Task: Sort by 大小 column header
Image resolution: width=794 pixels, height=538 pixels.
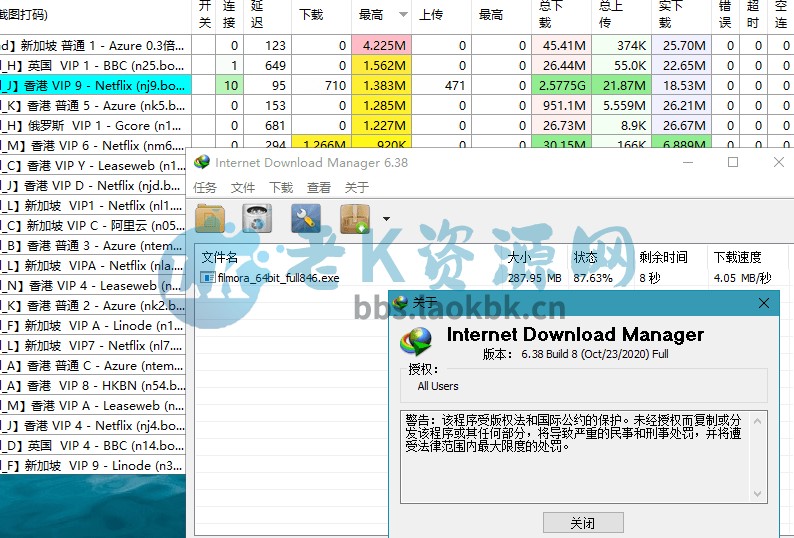Action: [519, 257]
